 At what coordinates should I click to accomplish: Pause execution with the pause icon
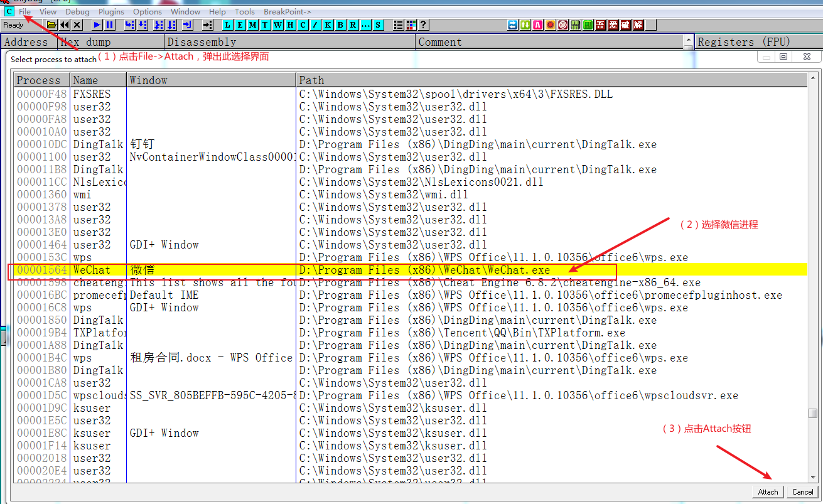point(109,25)
